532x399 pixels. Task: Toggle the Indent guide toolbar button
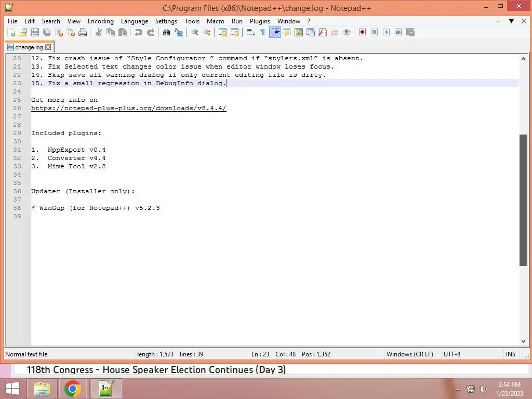click(x=275, y=32)
